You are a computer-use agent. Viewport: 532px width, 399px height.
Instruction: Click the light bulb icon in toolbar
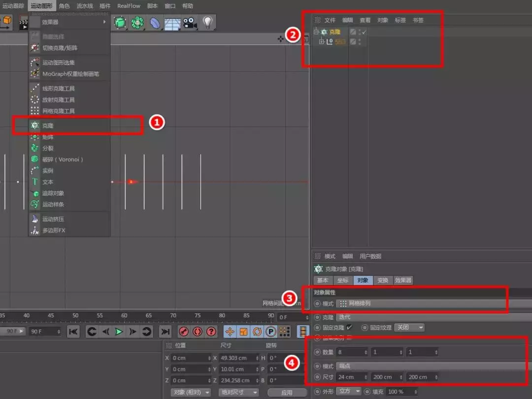(207, 22)
